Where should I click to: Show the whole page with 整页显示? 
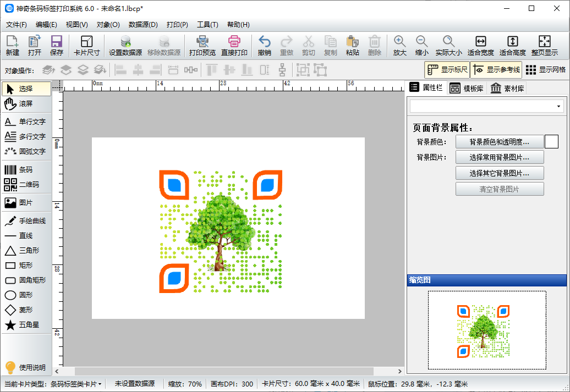click(545, 46)
